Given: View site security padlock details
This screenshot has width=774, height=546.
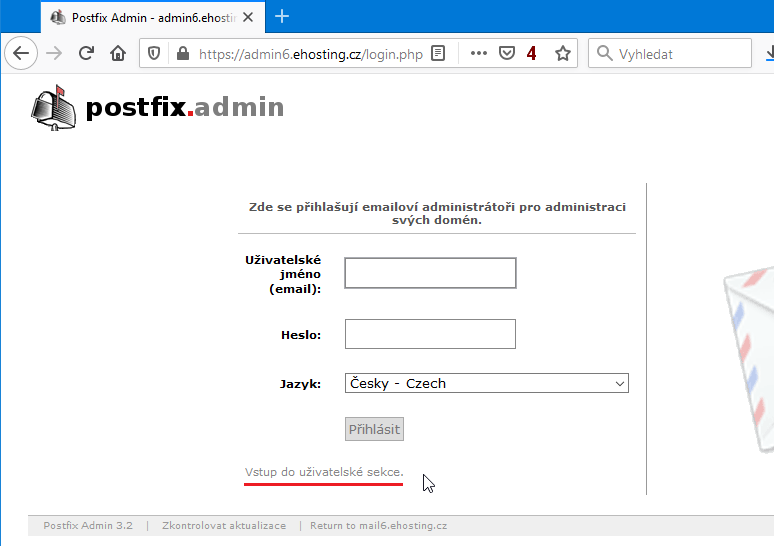Looking at the screenshot, I should click(x=183, y=53).
